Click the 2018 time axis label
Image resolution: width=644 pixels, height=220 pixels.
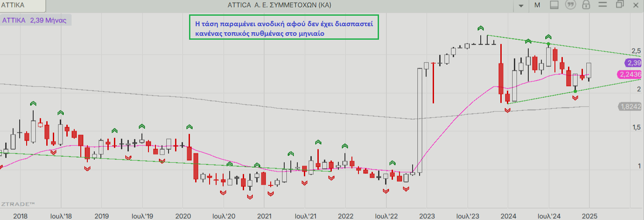[x=20, y=216]
